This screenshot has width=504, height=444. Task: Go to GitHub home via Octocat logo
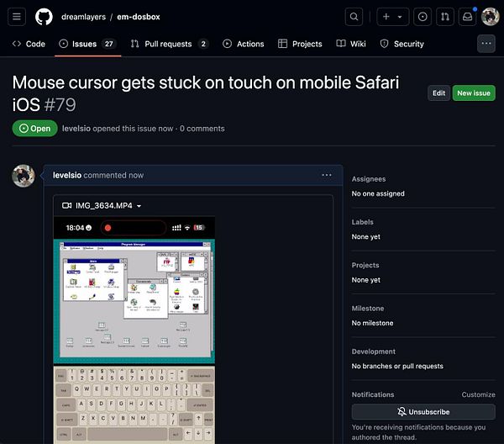click(x=44, y=17)
